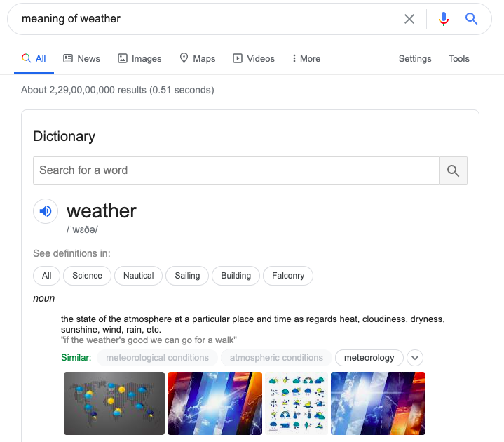504x442 pixels.
Task: Select the Falconry definitions filter
Action: click(x=288, y=276)
